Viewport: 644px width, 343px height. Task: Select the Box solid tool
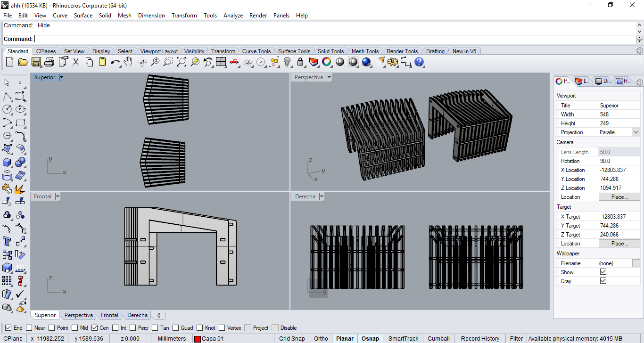pyautogui.click(x=7, y=163)
